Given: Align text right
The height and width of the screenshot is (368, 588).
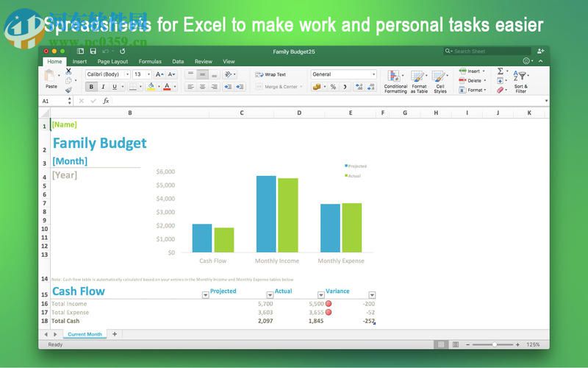Looking at the screenshot, I should 214,87.
